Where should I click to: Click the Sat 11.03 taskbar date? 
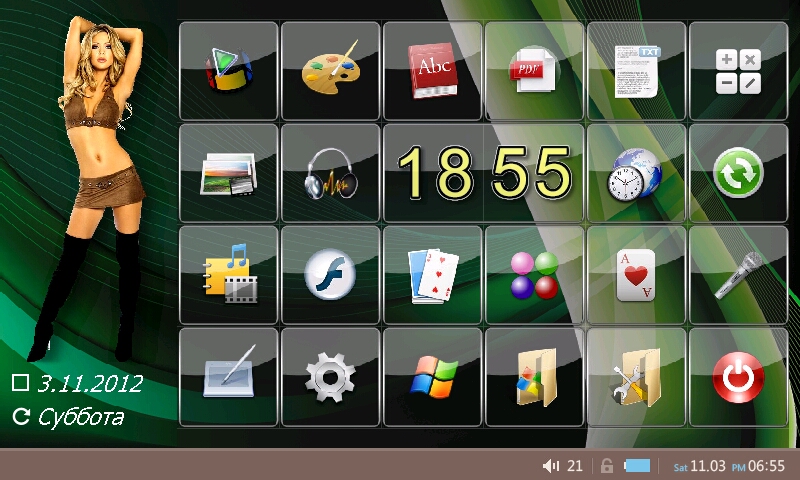pos(699,466)
